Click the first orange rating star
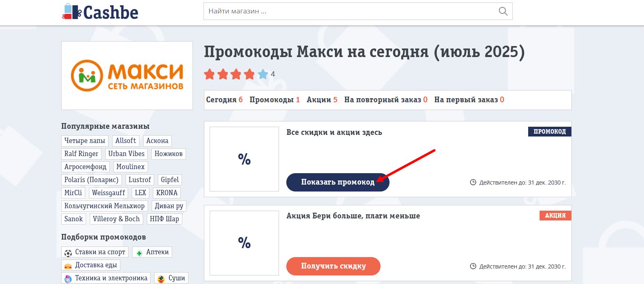 click(x=209, y=74)
